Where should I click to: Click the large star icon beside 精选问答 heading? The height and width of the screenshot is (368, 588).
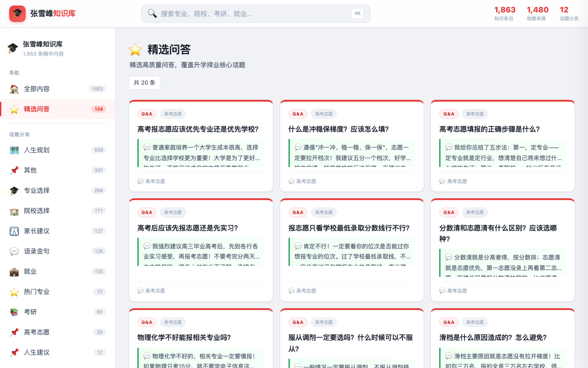(x=135, y=49)
